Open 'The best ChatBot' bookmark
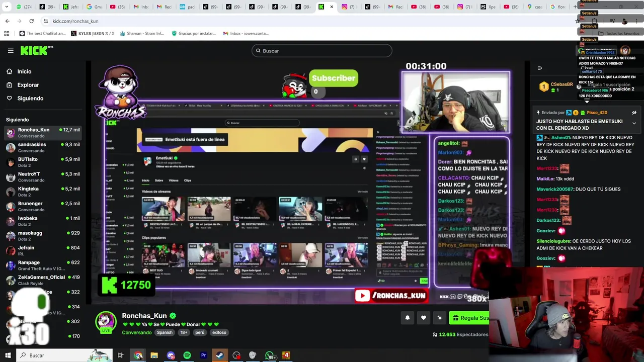 (42, 34)
